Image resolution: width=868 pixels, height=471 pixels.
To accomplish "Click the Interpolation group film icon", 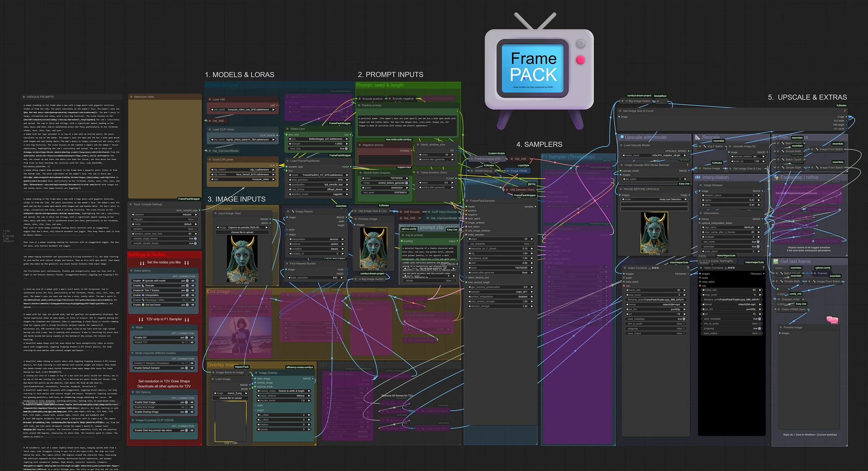I will pyautogui.click(x=698, y=177).
